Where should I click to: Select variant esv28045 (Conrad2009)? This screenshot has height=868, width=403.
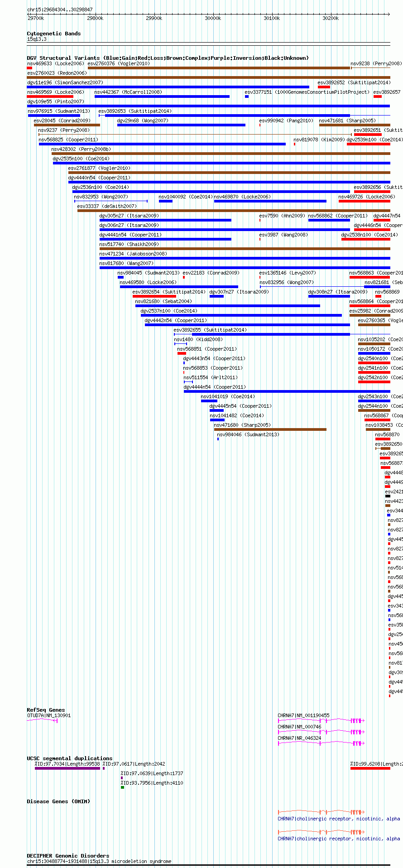click(62, 121)
